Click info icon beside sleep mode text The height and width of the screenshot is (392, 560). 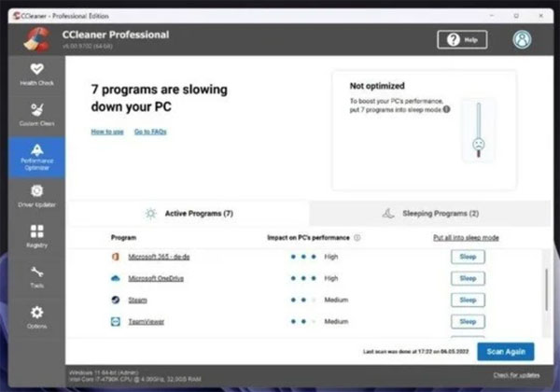[x=446, y=109]
